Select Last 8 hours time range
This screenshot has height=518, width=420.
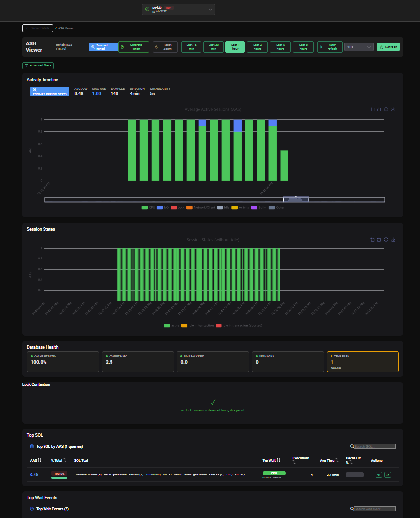tap(303, 47)
